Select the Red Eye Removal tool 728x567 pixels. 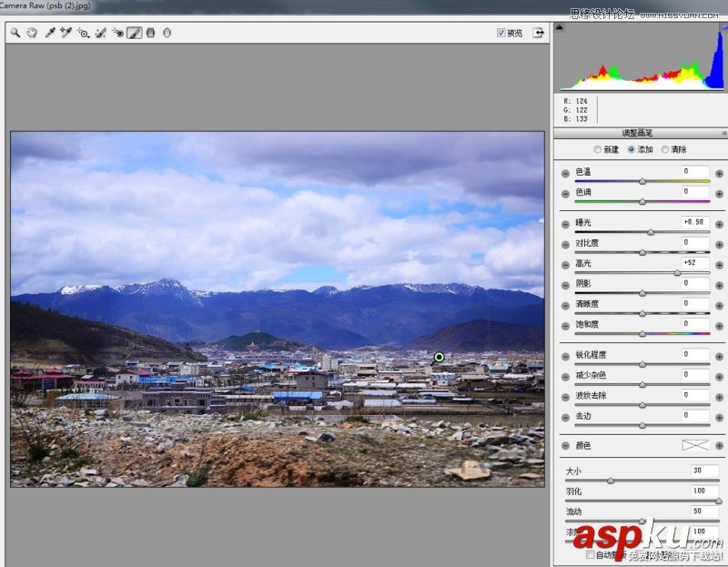tap(119, 33)
